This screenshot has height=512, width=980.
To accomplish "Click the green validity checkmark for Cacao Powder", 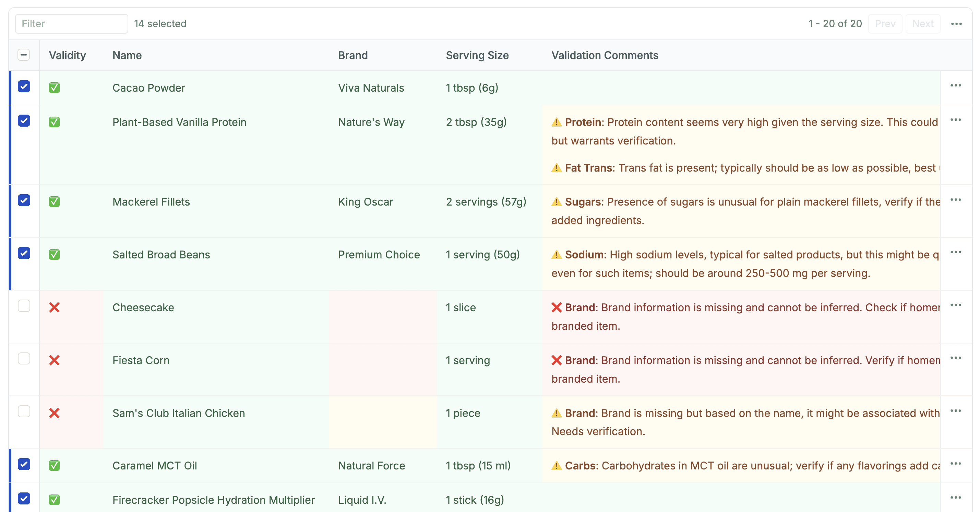I will pyautogui.click(x=54, y=88).
